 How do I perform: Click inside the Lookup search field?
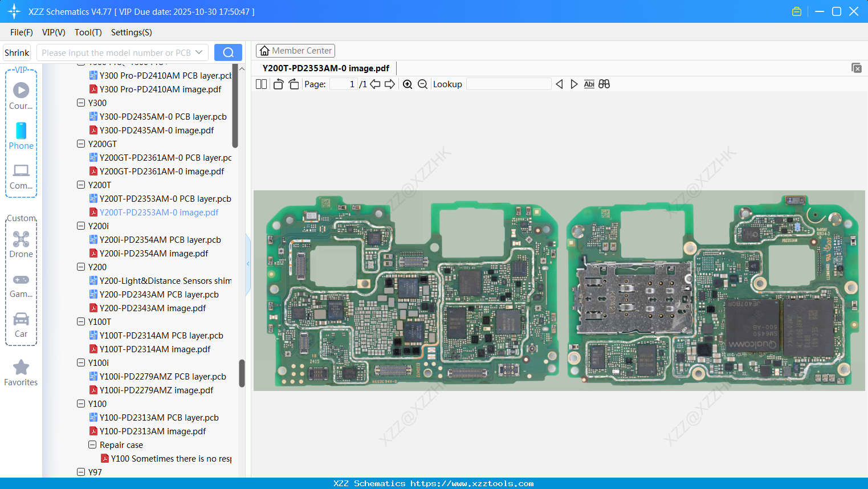[509, 84]
